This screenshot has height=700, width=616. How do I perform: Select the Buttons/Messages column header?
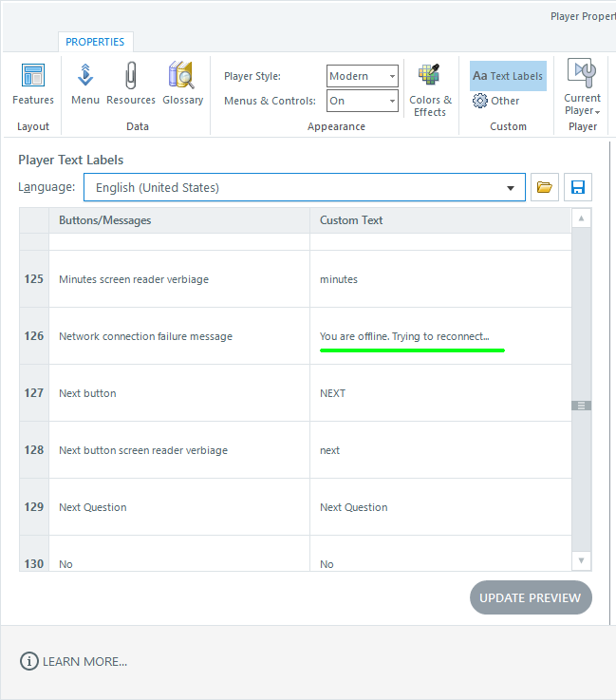click(179, 220)
